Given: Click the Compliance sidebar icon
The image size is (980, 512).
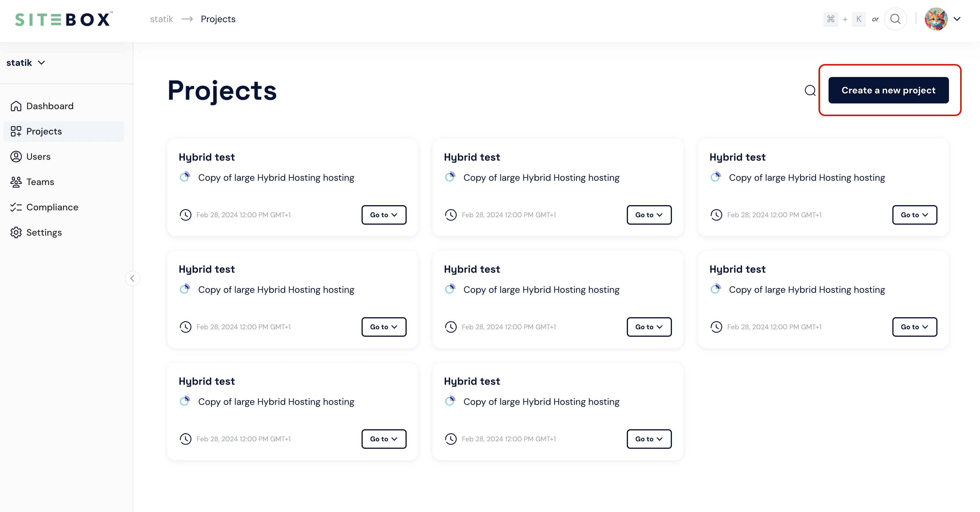Looking at the screenshot, I should coord(16,207).
